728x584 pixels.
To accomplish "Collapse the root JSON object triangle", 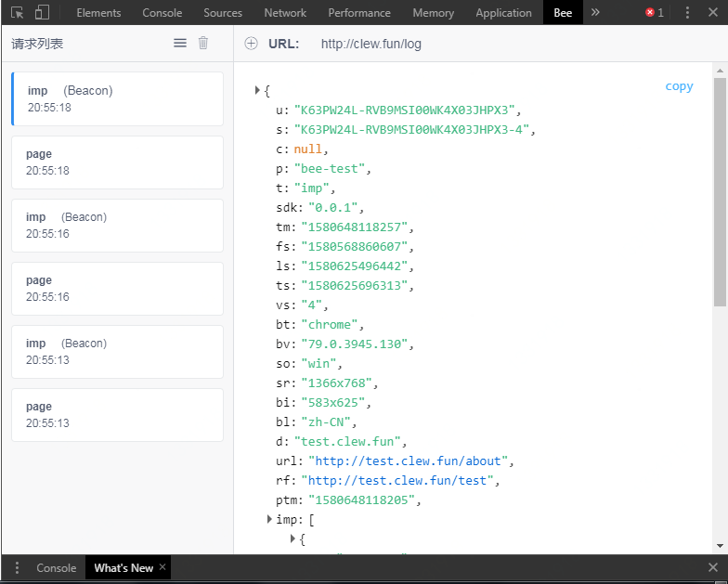I will pyautogui.click(x=257, y=90).
